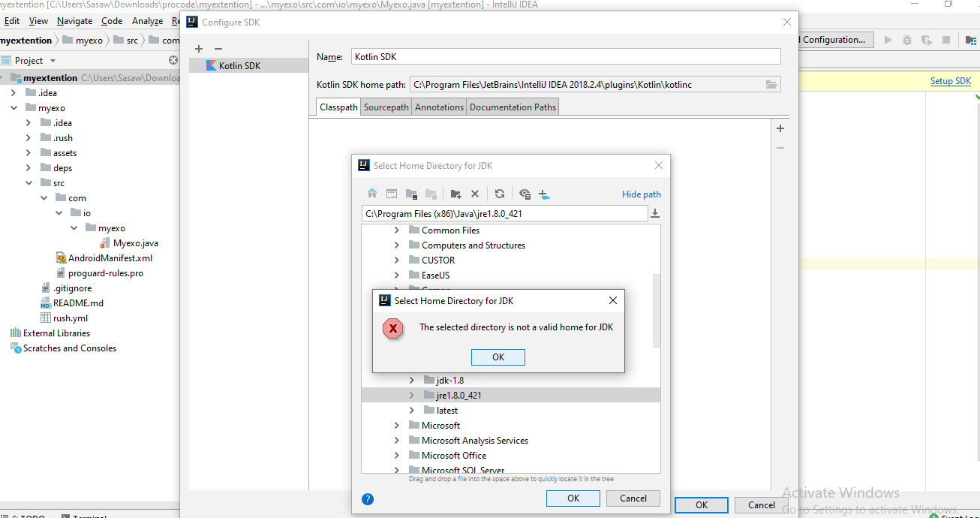Open the View menu
Image resolution: width=980 pixels, height=518 pixels.
pos(38,21)
